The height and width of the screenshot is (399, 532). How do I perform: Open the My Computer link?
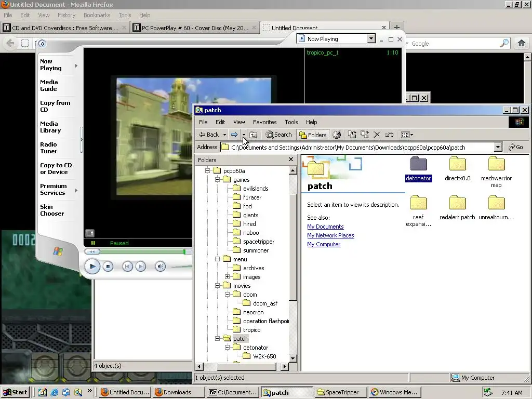(x=324, y=244)
